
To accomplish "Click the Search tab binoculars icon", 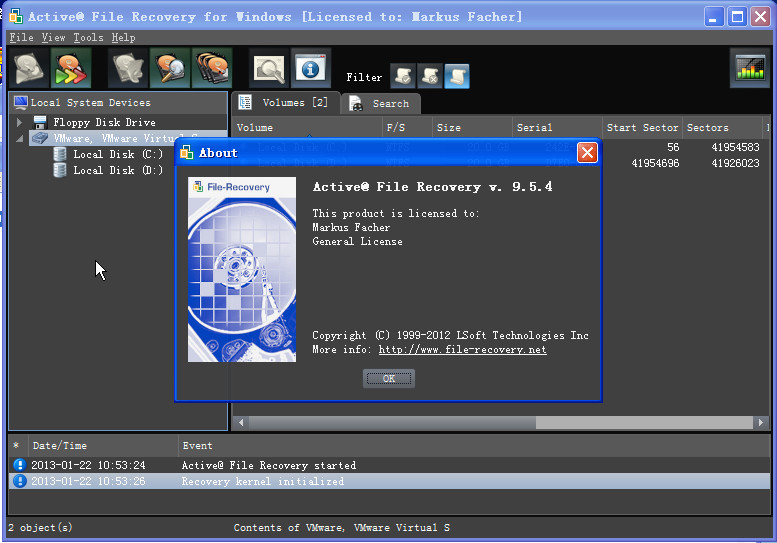I will click(x=356, y=103).
